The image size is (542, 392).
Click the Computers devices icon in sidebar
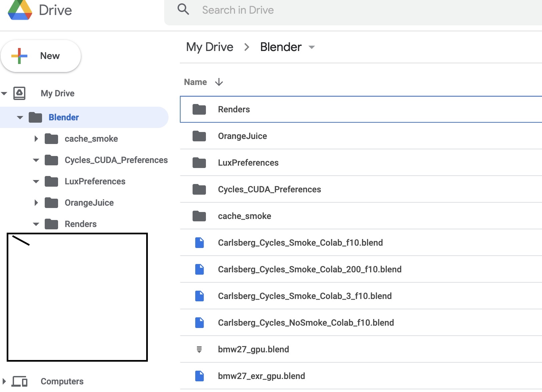(20, 381)
